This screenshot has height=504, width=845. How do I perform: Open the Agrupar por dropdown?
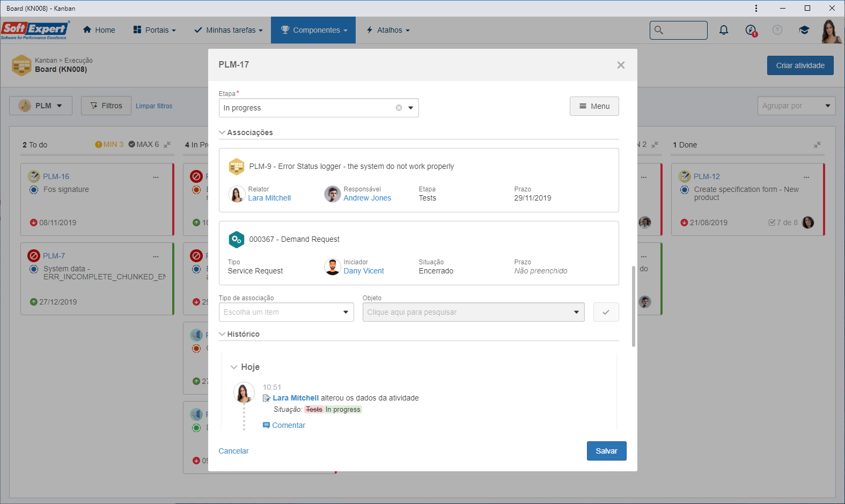pos(797,106)
